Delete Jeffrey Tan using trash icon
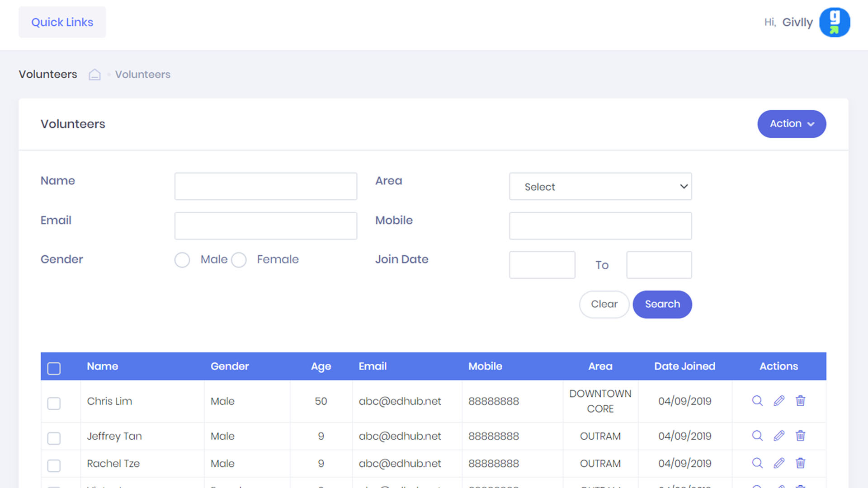The image size is (868, 488). pyautogui.click(x=800, y=436)
